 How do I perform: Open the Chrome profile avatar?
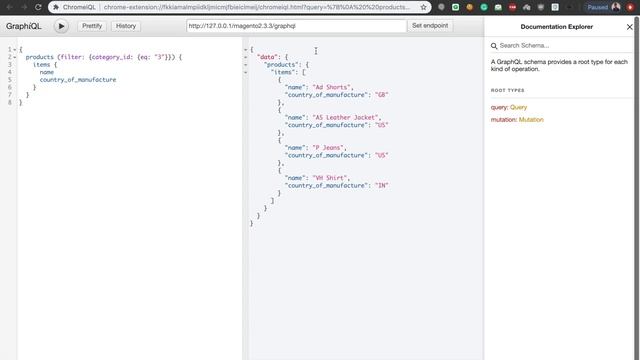pyautogui.click(x=616, y=7)
